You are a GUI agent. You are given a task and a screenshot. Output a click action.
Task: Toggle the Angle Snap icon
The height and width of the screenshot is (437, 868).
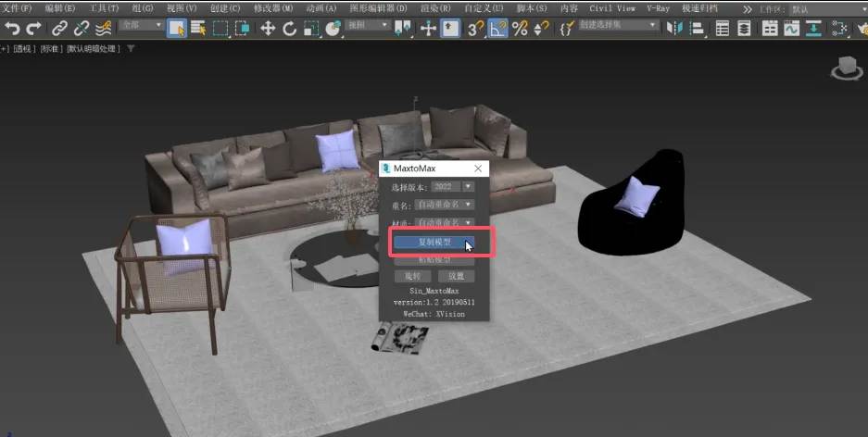(497, 28)
